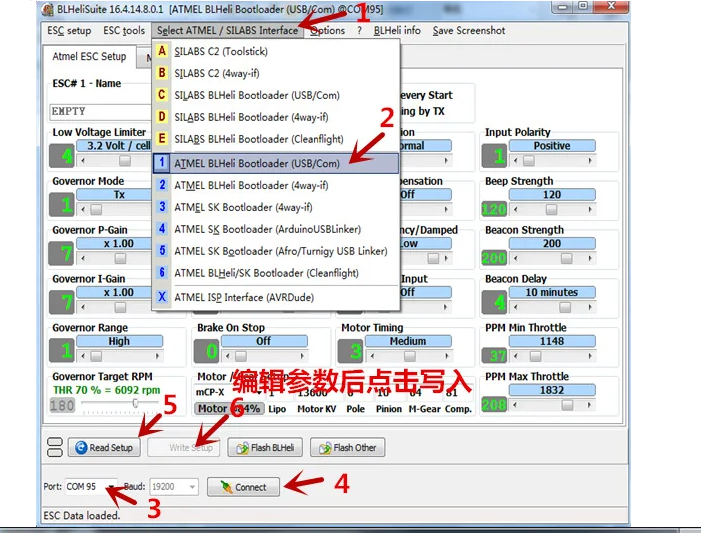Toggle lower rounded indicator beside Read Setup
701x533 pixels.
(x=55, y=452)
